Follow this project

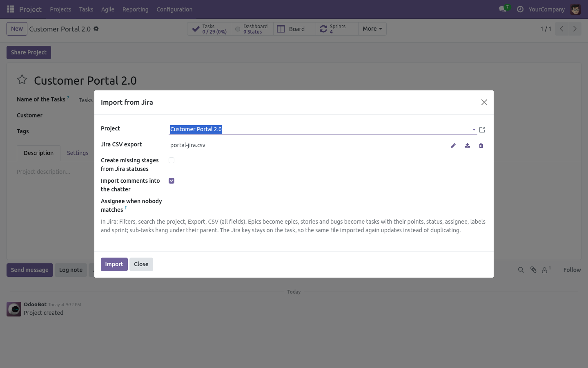pos(572,270)
